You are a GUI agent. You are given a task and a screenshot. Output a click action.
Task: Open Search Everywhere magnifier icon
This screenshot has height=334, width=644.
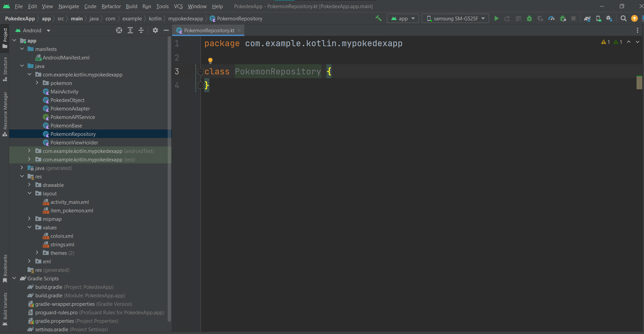coord(623,19)
